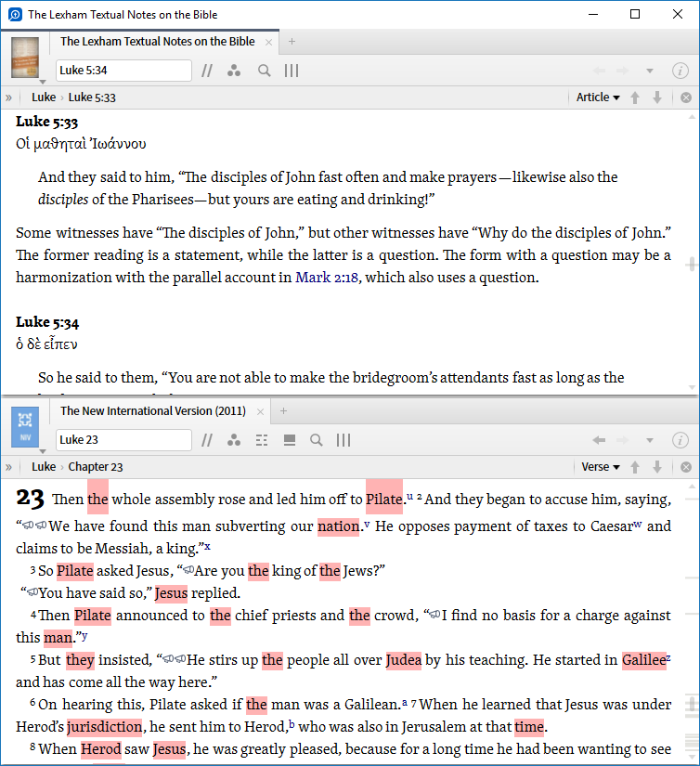Close the New International Version tab

pyautogui.click(x=260, y=412)
